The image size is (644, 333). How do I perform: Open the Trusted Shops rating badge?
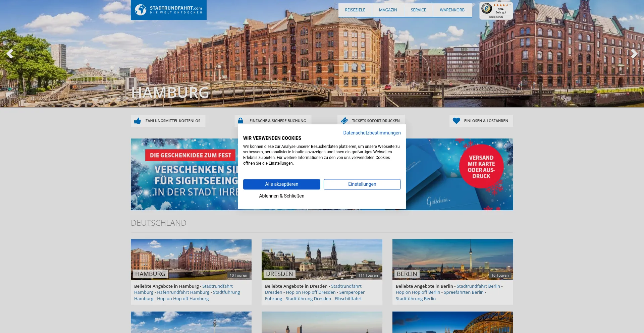click(x=496, y=10)
